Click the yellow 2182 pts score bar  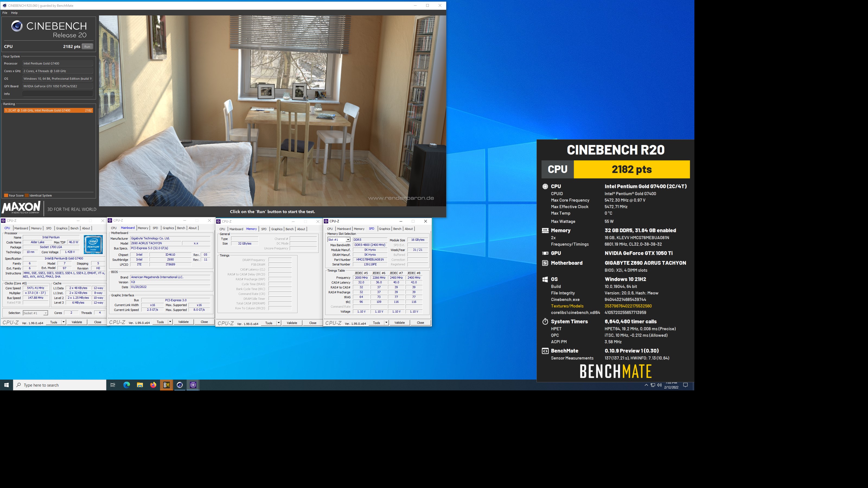tap(632, 169)
